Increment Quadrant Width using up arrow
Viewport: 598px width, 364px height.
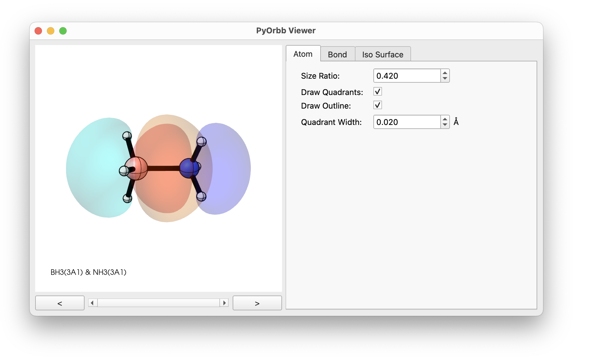point(445,119)
